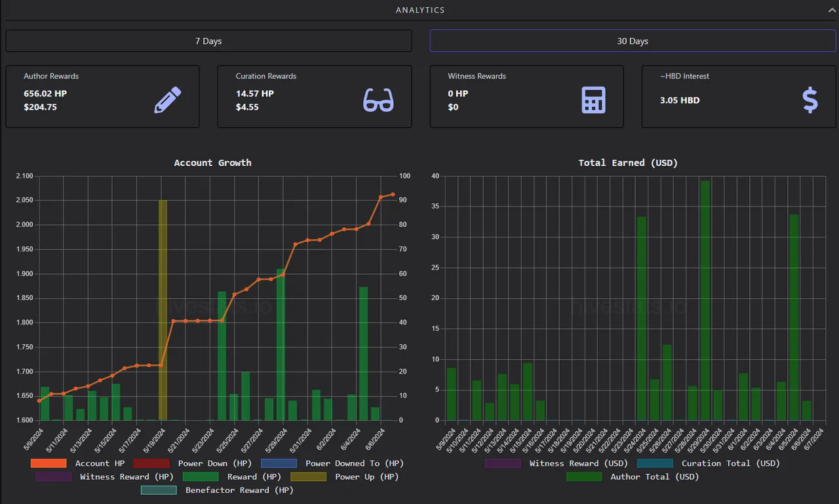This screenshot has height=504, width=839.
Task: Click the Power Up (HP) legend label
Action: click(366, 476)
